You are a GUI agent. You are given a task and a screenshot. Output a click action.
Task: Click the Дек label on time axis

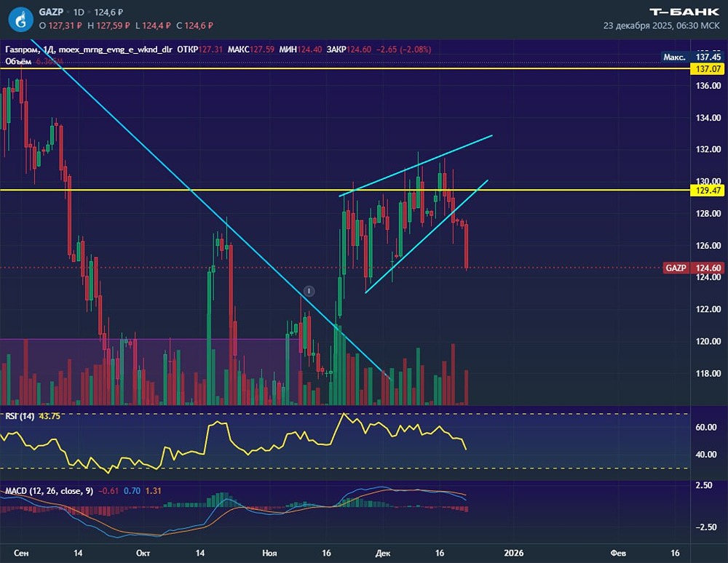pyautogui.click(x=383, y=553)
